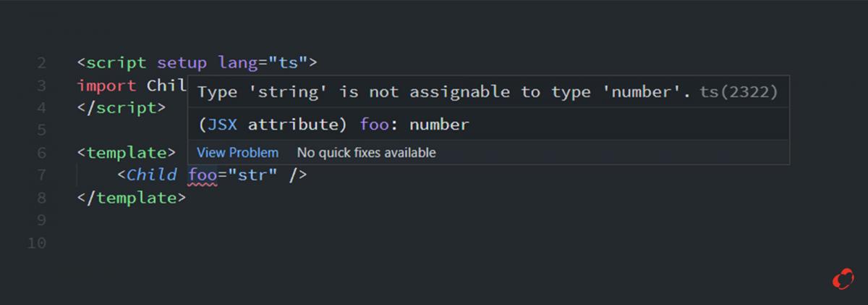Click 'foo: number' in the hover tooltip
Screen dimensions: 868x305
pyautogui.click(x=414, y=125)
